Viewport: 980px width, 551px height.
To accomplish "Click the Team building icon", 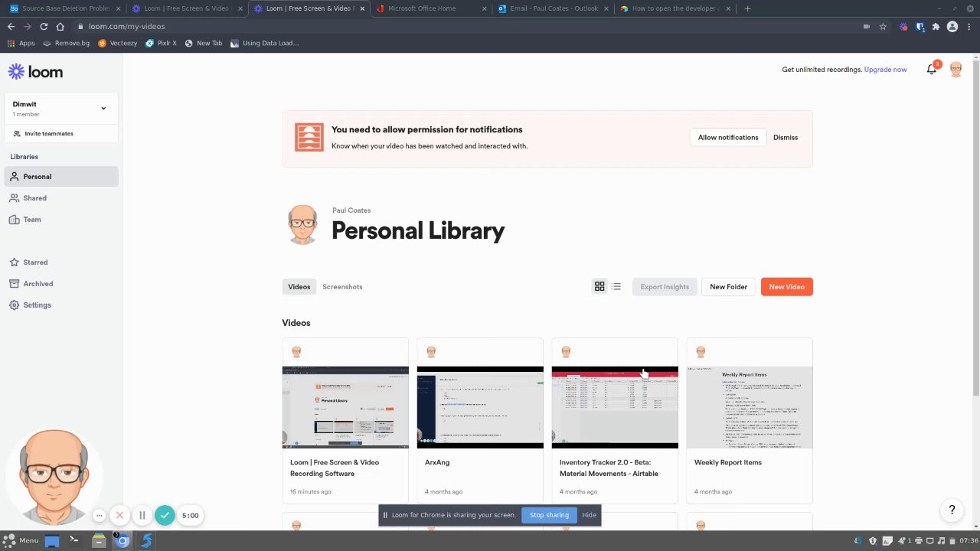I will tap(15, 220).
